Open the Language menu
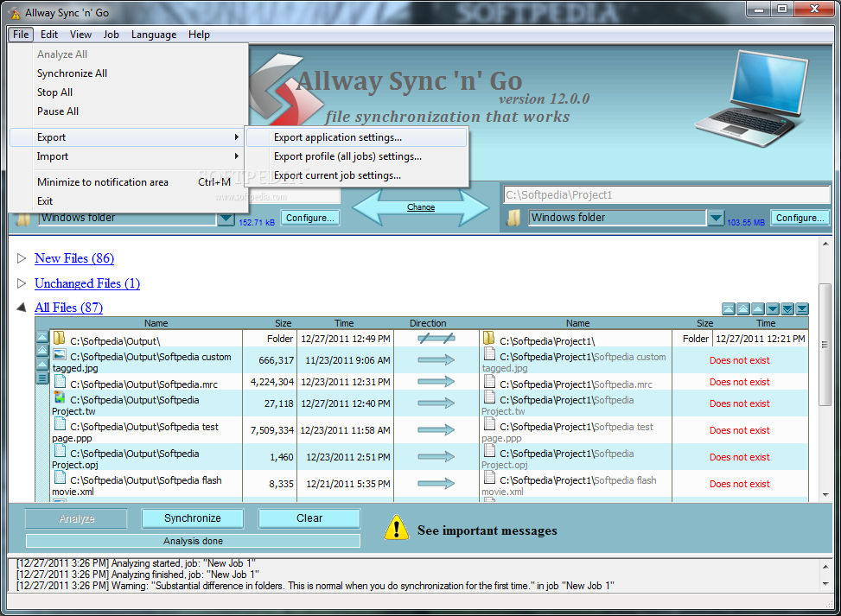This screenshot has width=841, height=616. [x=154, y=35]
